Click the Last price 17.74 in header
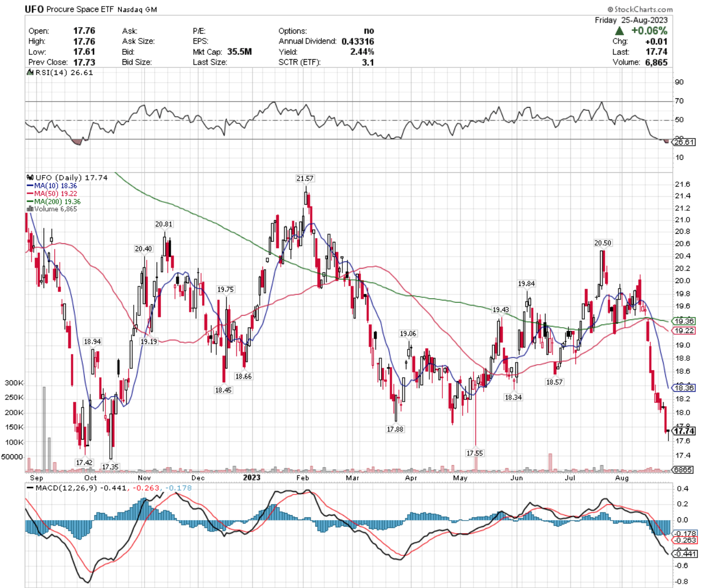The image size is (713, 588). coord(656,52)
